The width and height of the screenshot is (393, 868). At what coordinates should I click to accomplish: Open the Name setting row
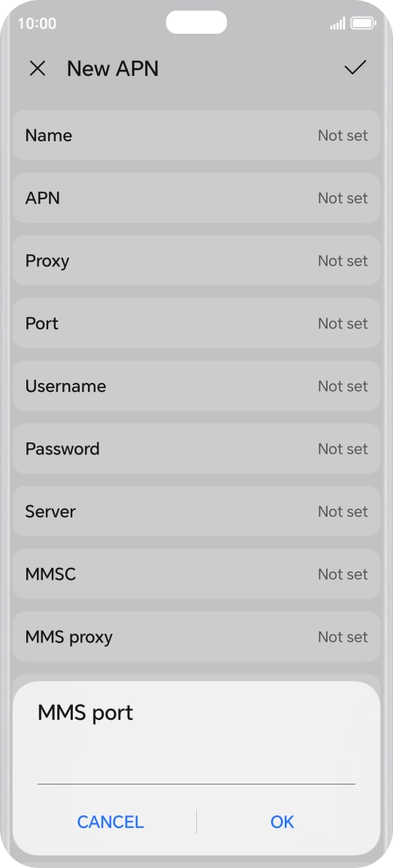pyautogui.click(x=196, y=135)
